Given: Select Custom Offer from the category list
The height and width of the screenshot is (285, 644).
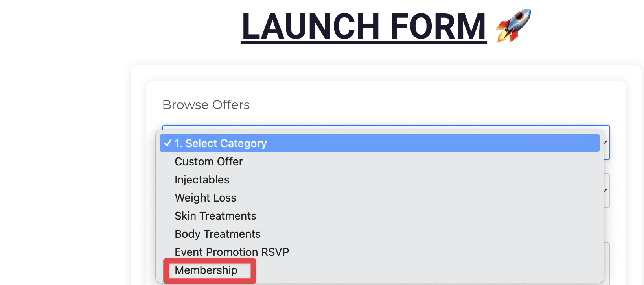Looking at the screenshot, I should pos(208,161).
